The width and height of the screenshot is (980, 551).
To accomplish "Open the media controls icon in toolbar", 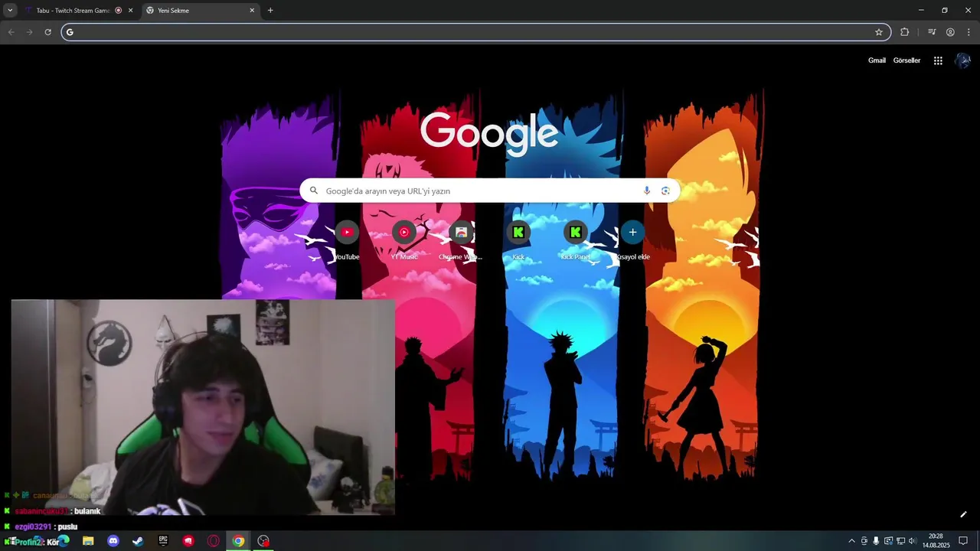I will click(932, 32).
